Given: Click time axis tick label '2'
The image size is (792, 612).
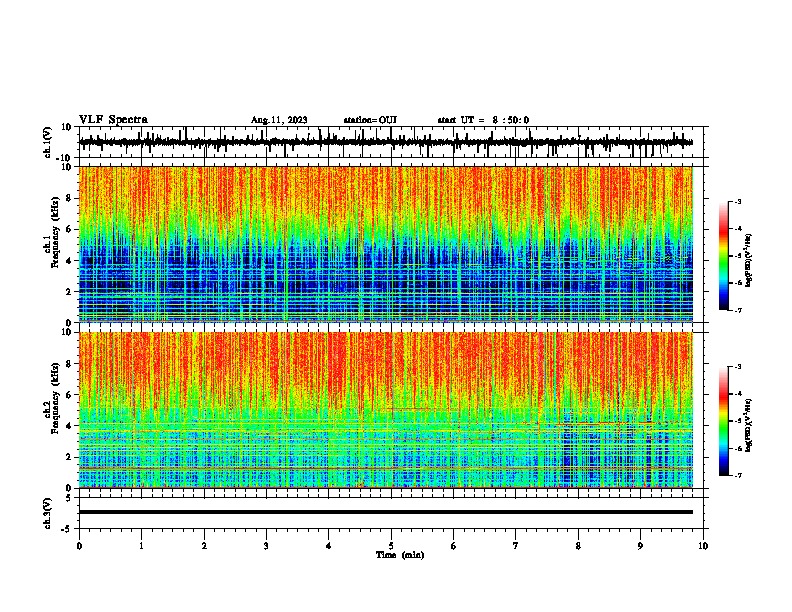Looking at the screenshot, I should pos(204,546).
